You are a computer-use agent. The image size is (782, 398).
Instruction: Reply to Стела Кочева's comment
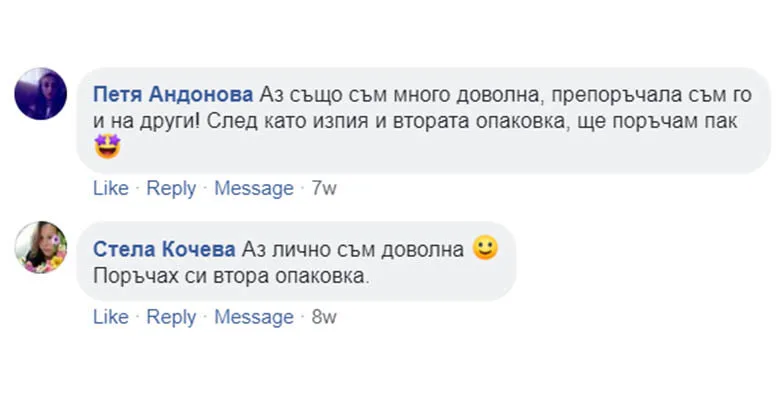(x=171, y=317)
